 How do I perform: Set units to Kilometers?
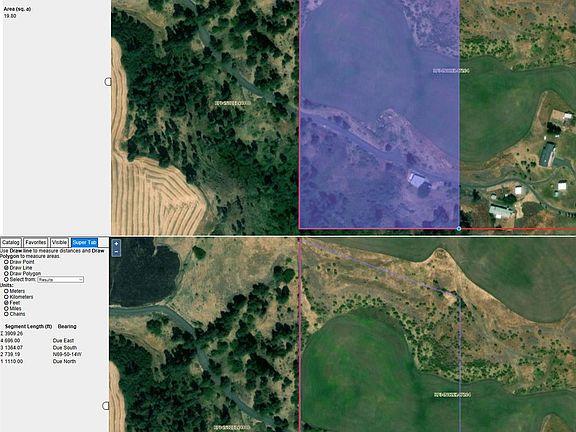tap(6, 297)
